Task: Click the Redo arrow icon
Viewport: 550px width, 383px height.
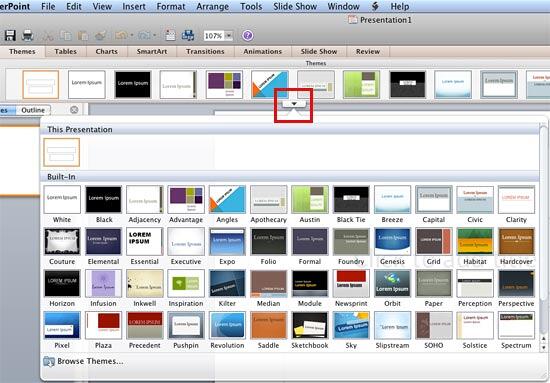Action: [x=144, y=35]
